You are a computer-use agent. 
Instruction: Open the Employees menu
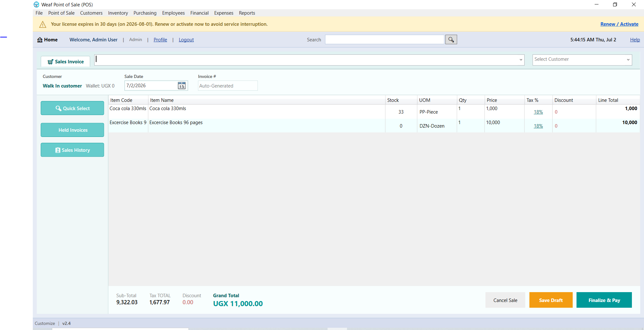point(173,13)
